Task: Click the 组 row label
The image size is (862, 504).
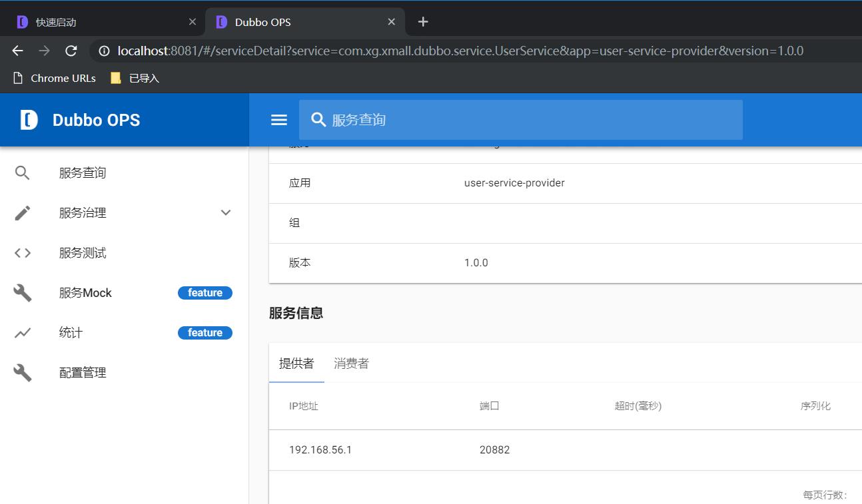Action: coord(294,223)
